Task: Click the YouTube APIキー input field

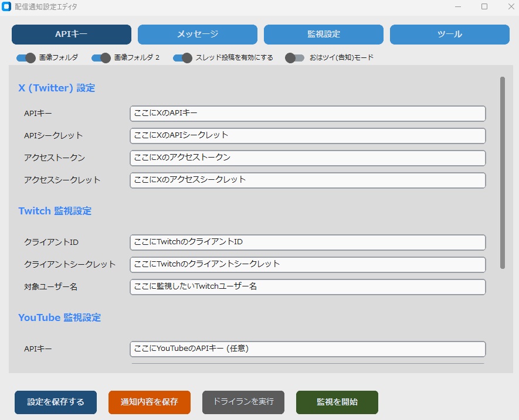Action: tap(307, 349)
